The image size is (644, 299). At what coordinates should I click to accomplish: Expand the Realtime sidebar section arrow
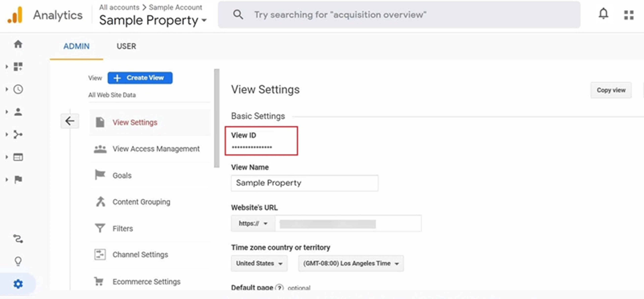(7, 89)
